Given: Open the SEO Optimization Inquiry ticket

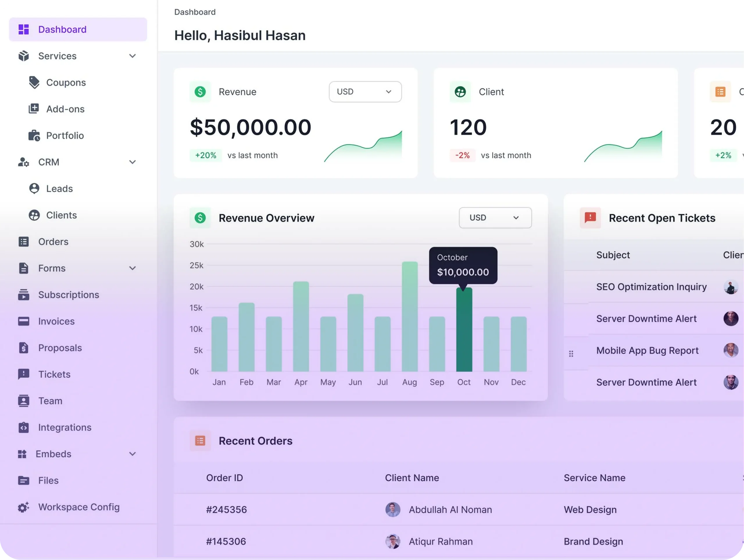Looking at the screenshot, I should coord(651,287).
